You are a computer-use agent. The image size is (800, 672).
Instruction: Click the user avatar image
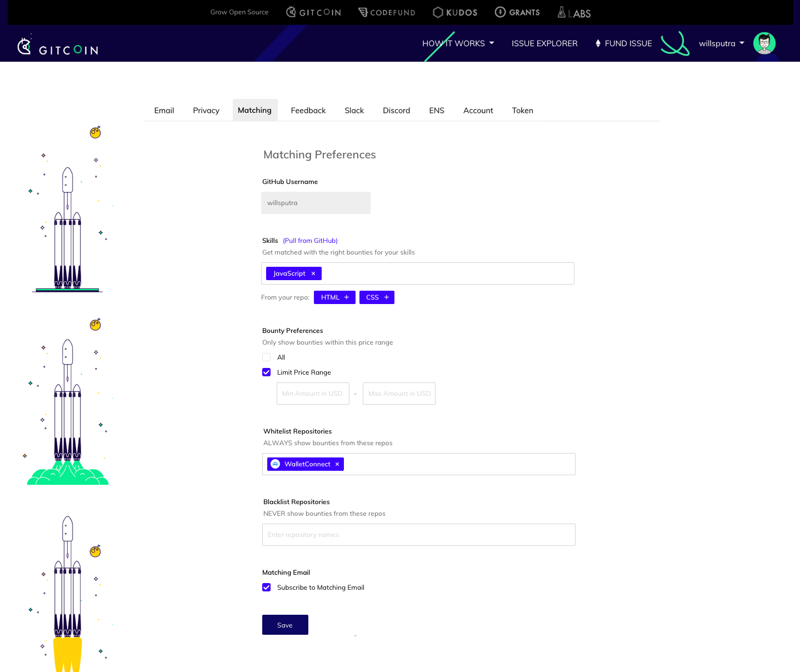[764, 43]
